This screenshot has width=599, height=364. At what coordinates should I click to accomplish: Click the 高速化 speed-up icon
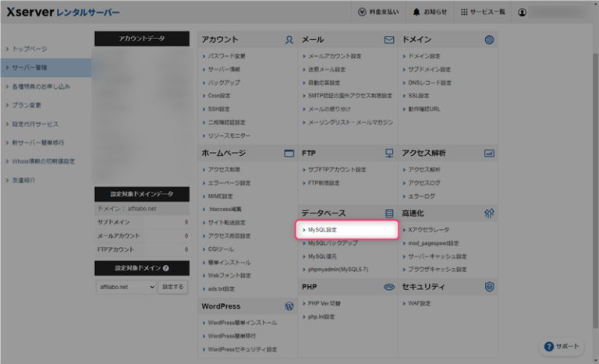click(x=489, y=213)
